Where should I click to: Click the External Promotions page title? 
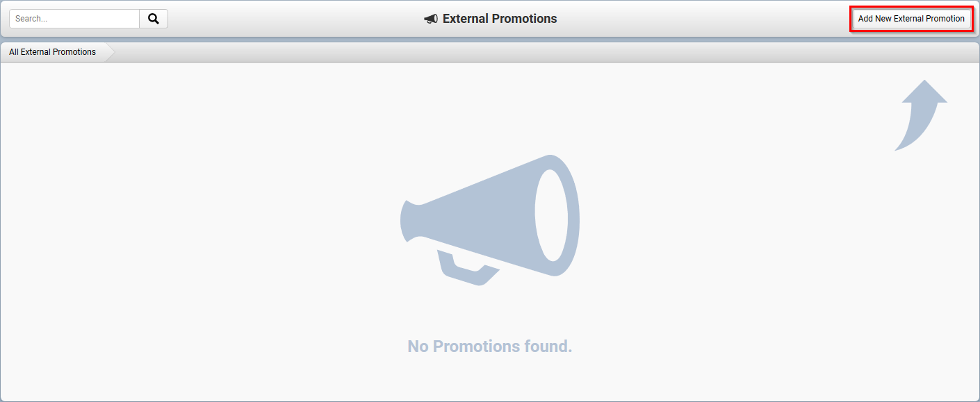coord(491,19)
